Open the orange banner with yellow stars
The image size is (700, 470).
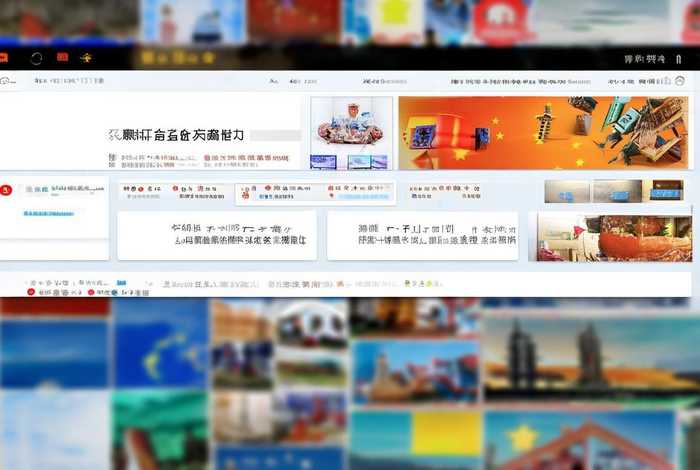[543, 133]
